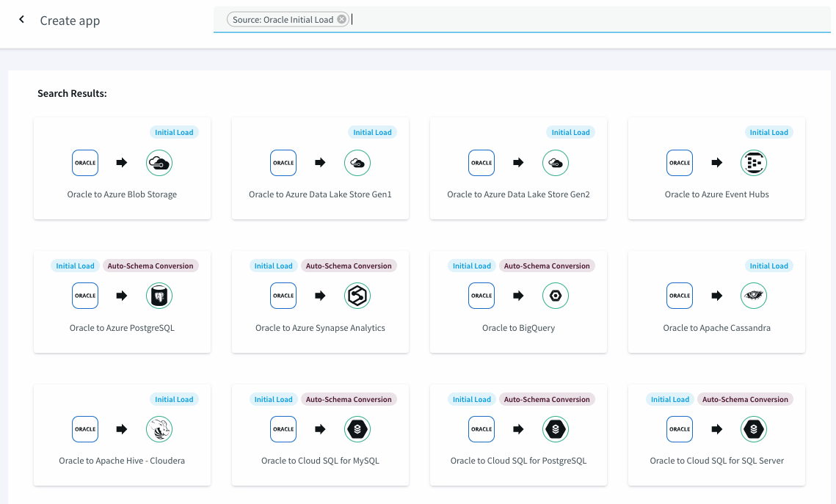Image resolution: width=836 pixels, height=504 pixels.
Task: Choose the Azure Synapse Analytics target icon
Action: 357,296
